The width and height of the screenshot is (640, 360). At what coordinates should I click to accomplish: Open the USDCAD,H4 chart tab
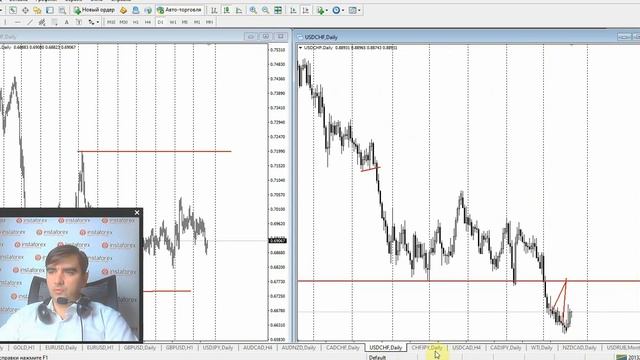click(x=466, y=348)
